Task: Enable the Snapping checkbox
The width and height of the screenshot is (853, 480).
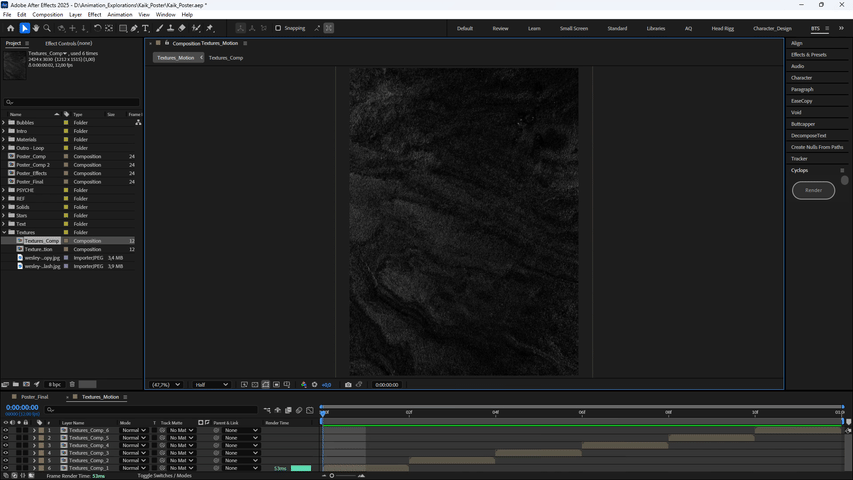Action: (278, 28)
